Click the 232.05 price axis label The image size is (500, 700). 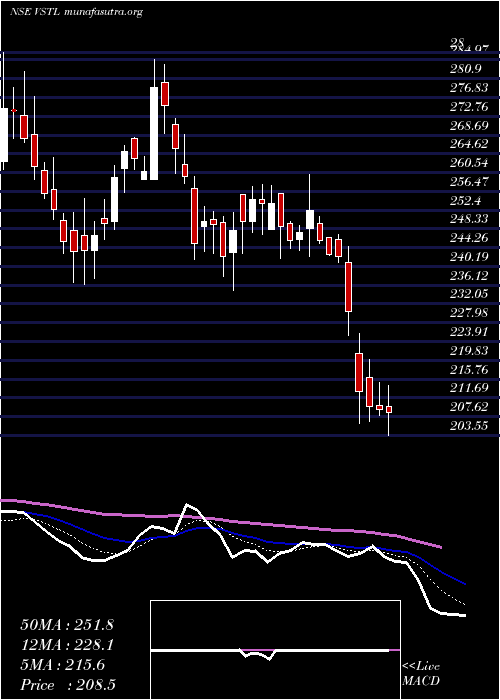pyautogui.click(x=469, y=295)
